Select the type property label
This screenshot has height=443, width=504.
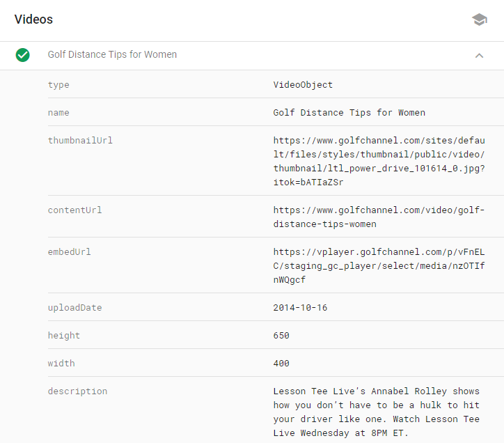pyautogui.click(x=58, y=84)
